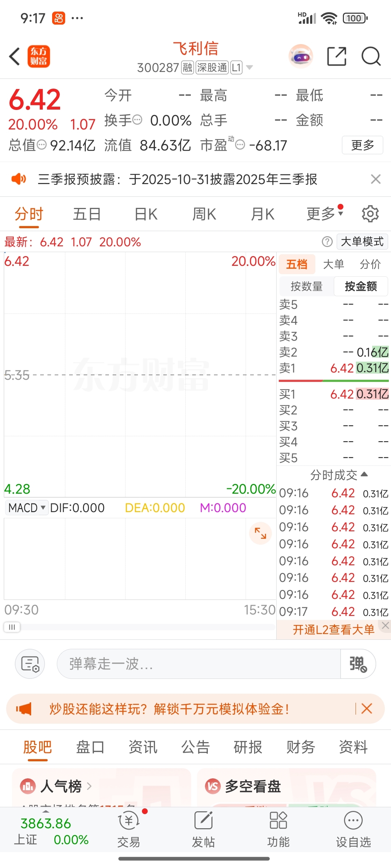Open the 财务 tab
This screenshot has width=391, height=868.
301,747
